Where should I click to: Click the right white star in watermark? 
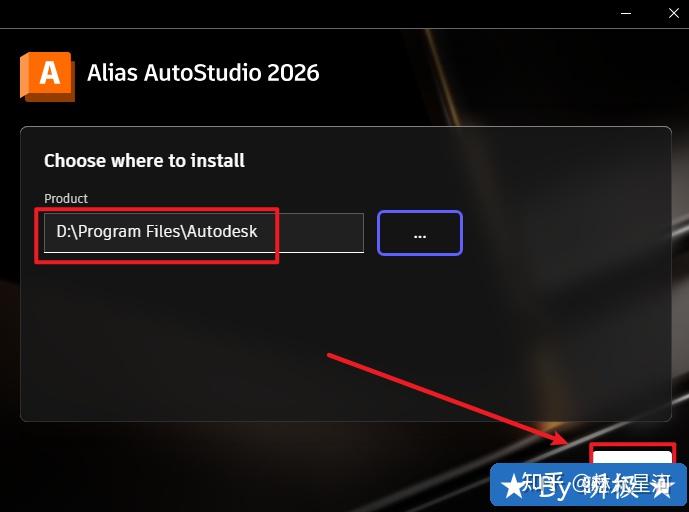coord(663,486)
